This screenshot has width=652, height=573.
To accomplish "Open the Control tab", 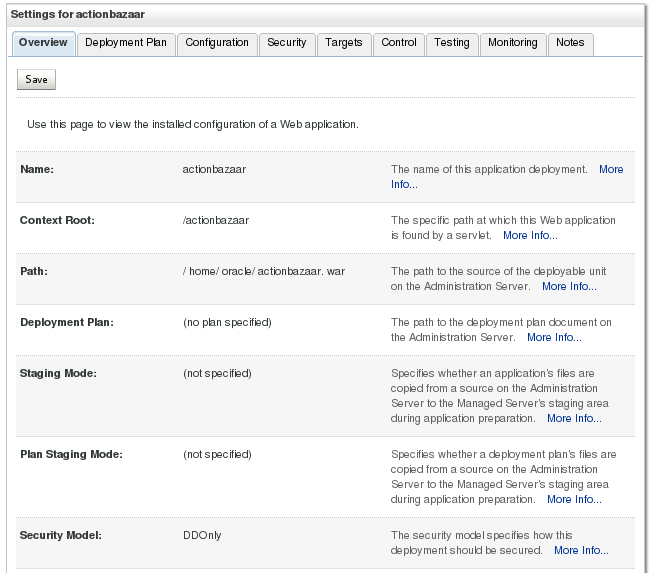I will point(399,43).
